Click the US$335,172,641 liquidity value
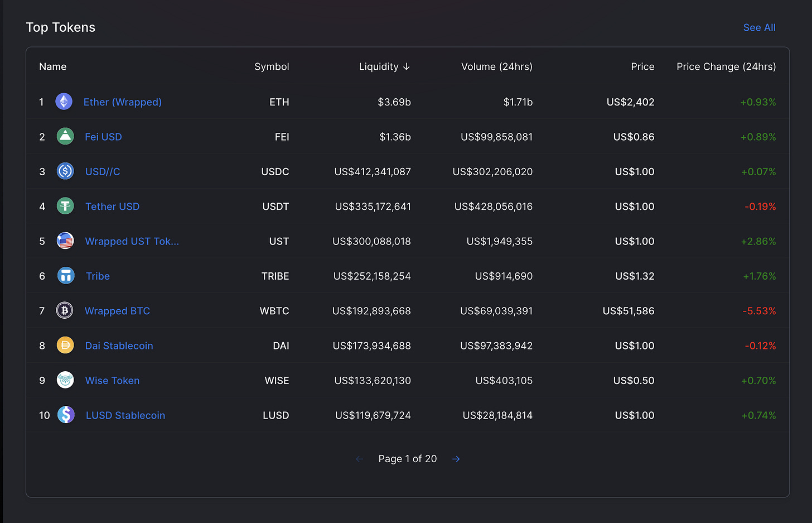 click(x=373, y=207)
